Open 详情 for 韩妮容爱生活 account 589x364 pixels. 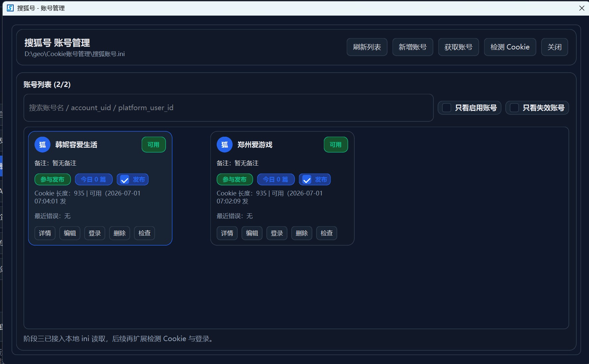pyautogui.click(x=45, y=233)
